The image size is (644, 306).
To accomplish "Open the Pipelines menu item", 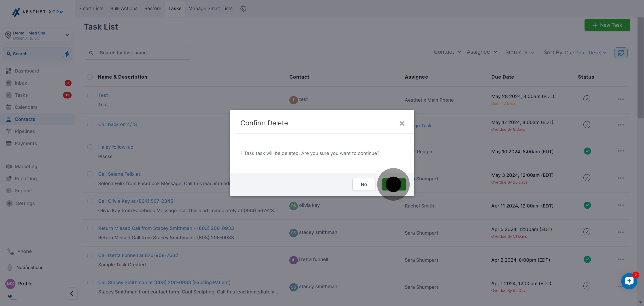I will coord(25,131).
